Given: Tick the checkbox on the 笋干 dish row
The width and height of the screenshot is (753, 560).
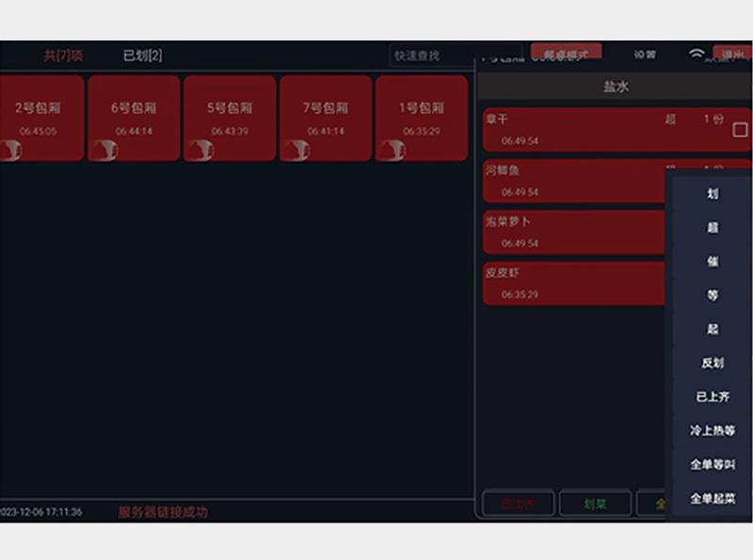Looking at the screenshot, I should [x=740, y=130].
